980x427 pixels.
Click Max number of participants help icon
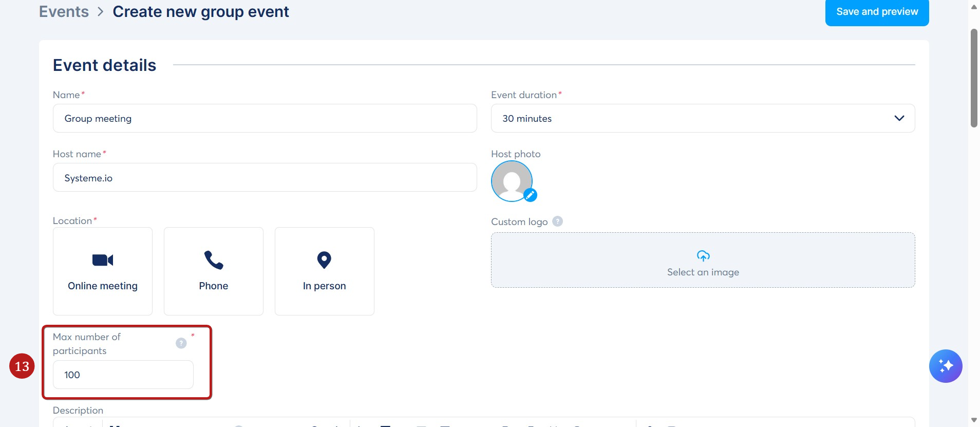181,343
